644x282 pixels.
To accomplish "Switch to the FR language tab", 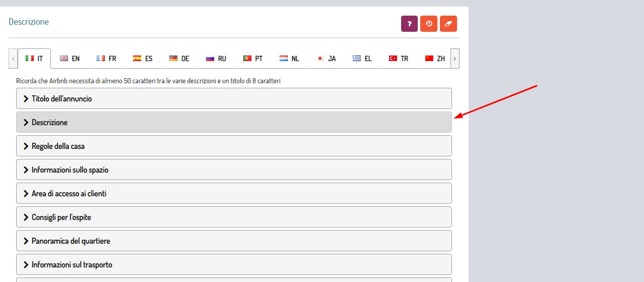I will (x=106, y=59).
